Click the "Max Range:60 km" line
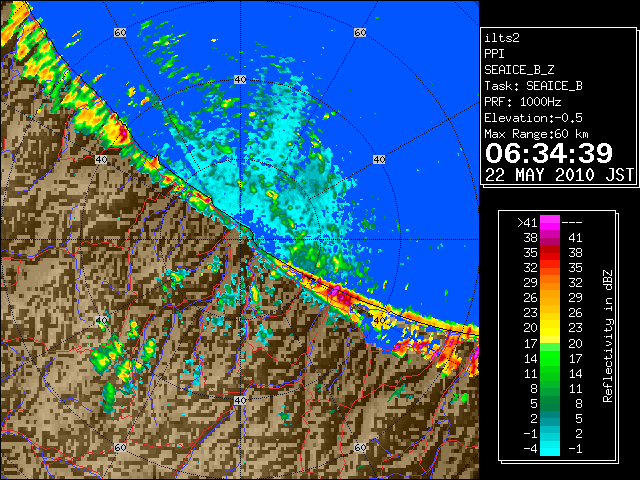 pyautogui.click(x=536, y=134)
